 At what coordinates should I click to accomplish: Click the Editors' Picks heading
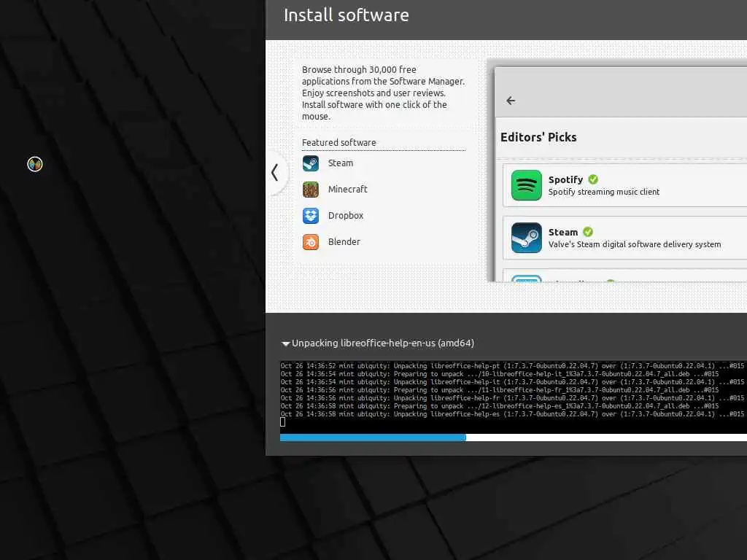tap(538, 137)
